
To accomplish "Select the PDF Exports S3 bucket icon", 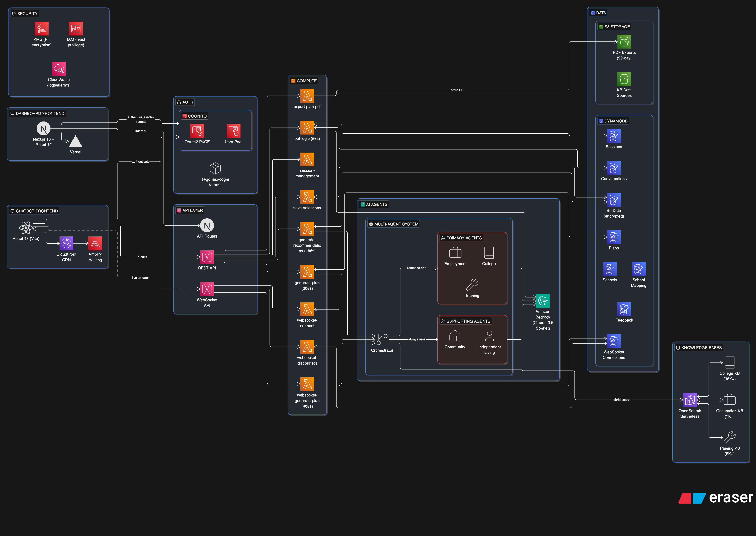I will coord(624,42).
